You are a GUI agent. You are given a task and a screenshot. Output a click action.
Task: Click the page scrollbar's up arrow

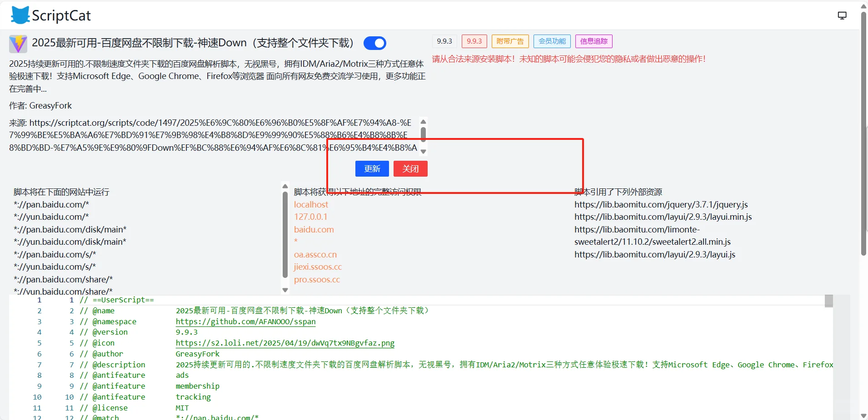[x=863, y=6]
